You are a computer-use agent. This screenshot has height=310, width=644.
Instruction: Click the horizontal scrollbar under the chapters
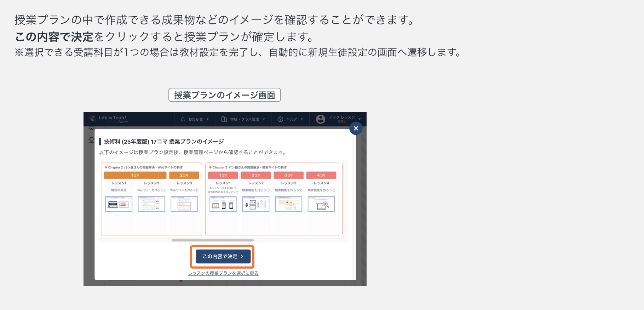(x=213, y=240)
